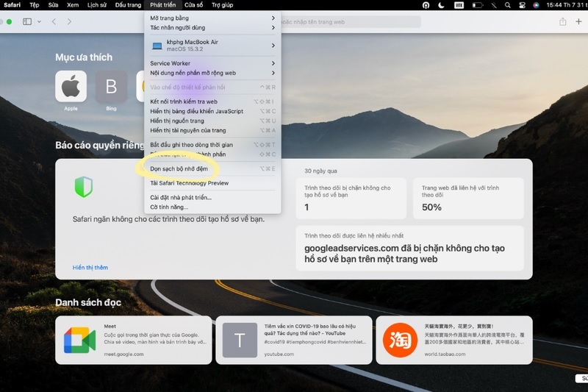
Task: Expand khphg MacBook Air submenu
Action: tap(212, 46)
